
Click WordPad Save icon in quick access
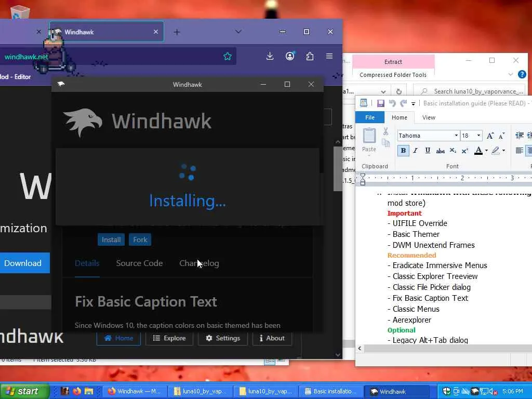click(381, 103)
